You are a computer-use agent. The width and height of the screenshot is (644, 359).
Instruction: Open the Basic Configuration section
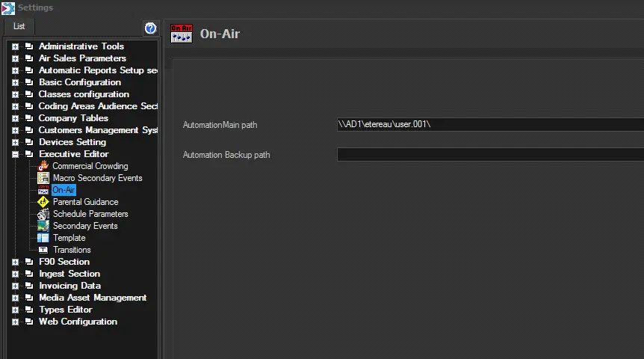(x=79, y=82)
